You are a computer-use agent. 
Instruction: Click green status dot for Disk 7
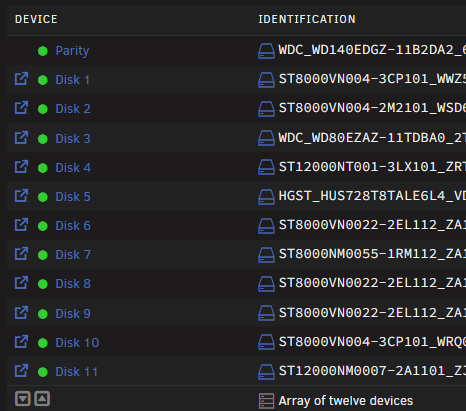click(43, 255)
